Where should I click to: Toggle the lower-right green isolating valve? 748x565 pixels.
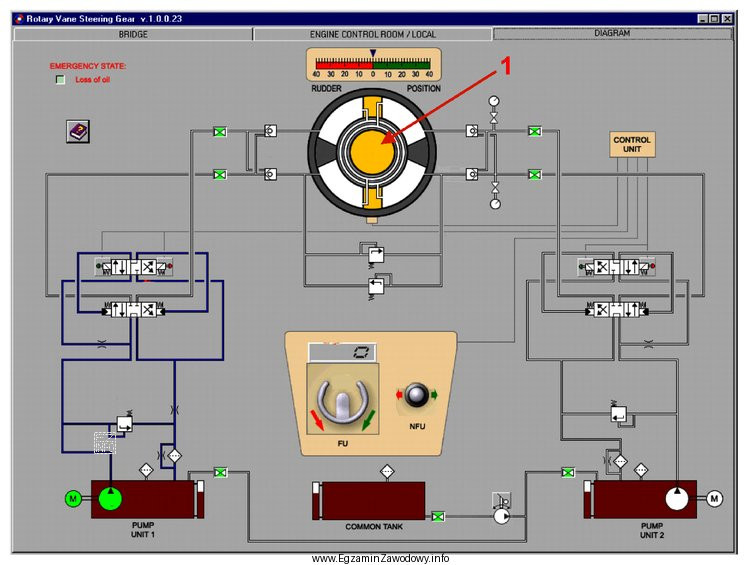pos(534,175)
